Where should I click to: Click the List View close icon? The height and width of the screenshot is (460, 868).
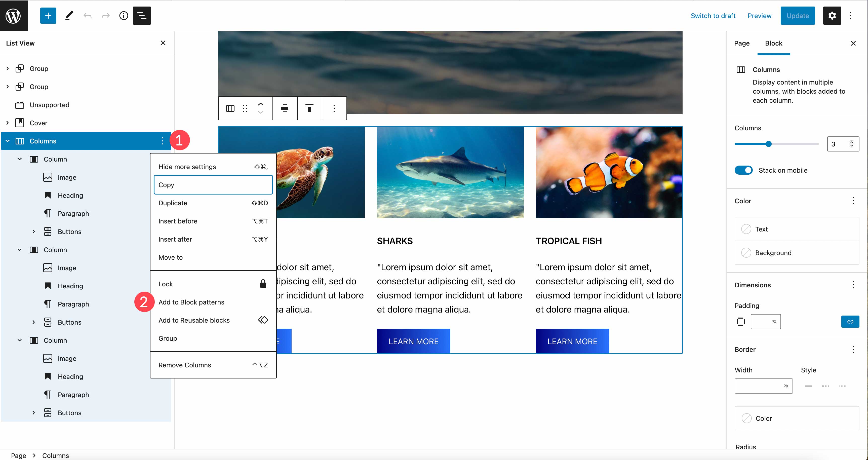[163, 43]
